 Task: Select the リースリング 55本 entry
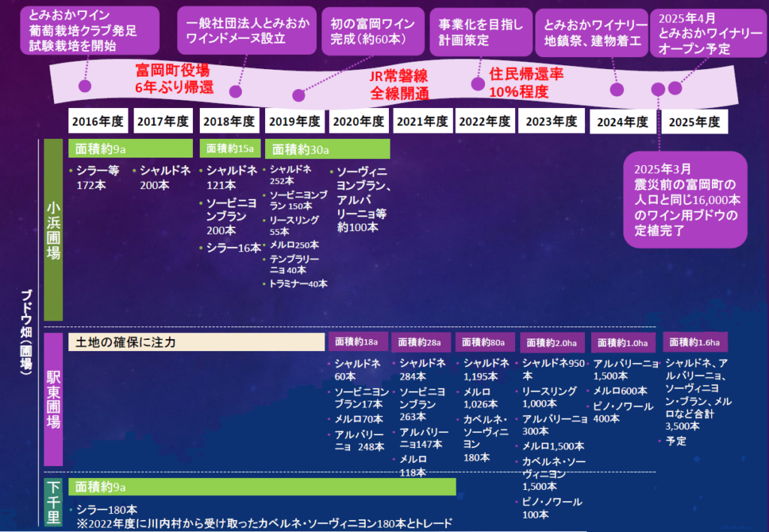(292, 226)
